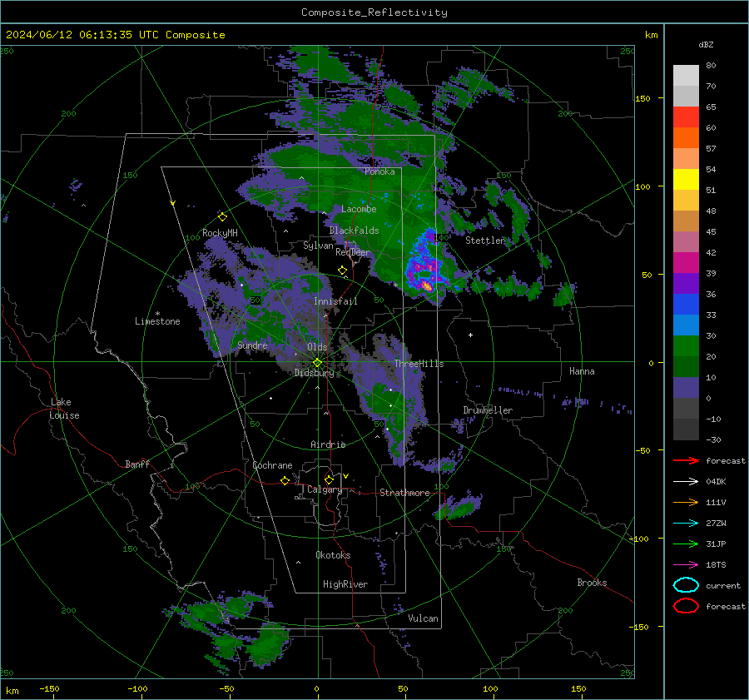Click the magenta 18TS arrow icon
This screenshot has height=700, width=749.
click(686, 565)
